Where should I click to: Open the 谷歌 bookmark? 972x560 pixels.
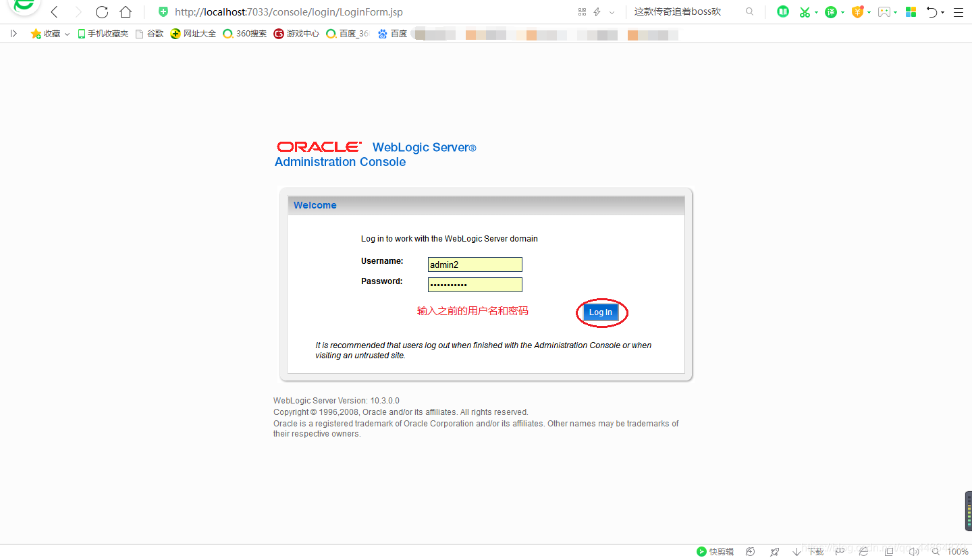(x=149, y=34)
